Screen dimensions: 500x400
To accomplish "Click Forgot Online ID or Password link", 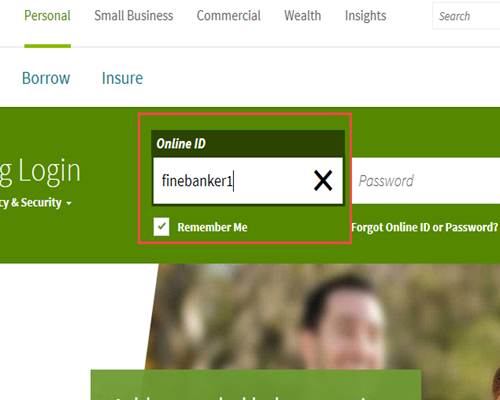I will click(425, 227).
